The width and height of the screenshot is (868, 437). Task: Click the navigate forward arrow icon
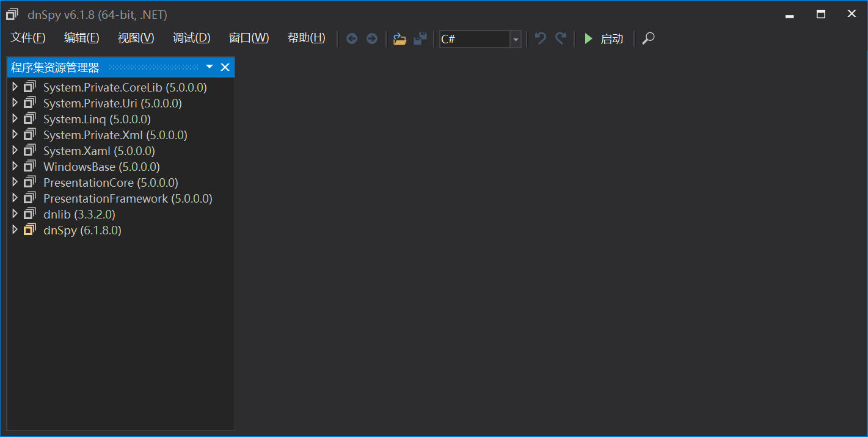[x=372, y=38]
